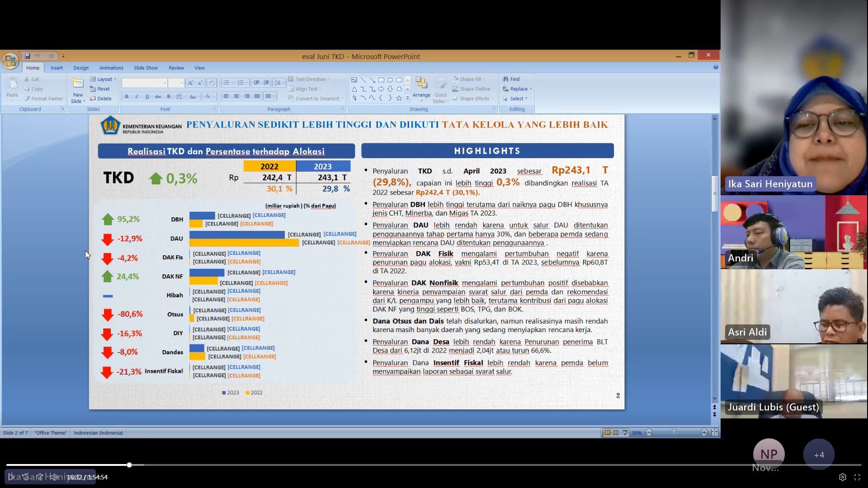
Task: Click the Find binoculars icon
Action: pos(506,79)
